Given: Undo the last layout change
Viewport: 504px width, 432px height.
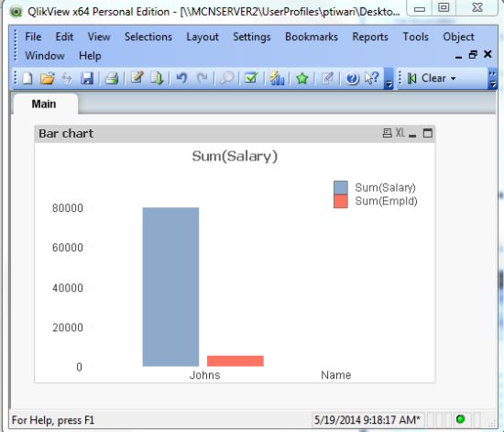Looking at the screenshot, I should tap(181, 78).
